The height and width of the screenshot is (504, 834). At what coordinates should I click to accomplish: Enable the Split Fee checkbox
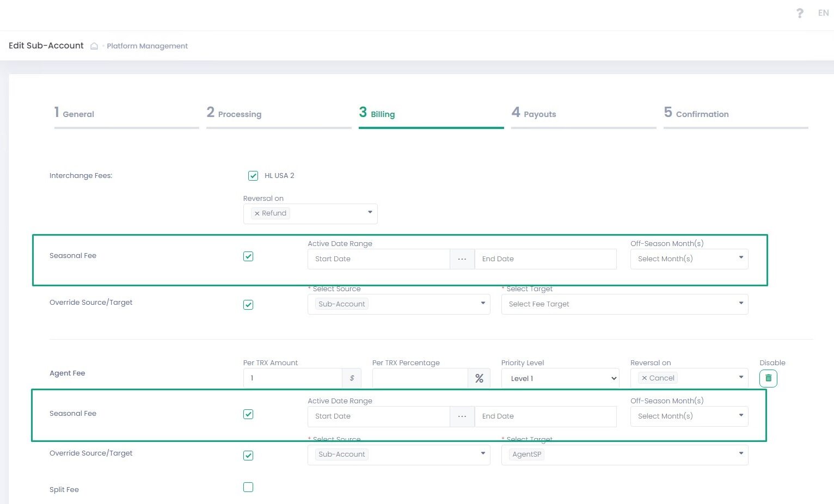[248, 487]
